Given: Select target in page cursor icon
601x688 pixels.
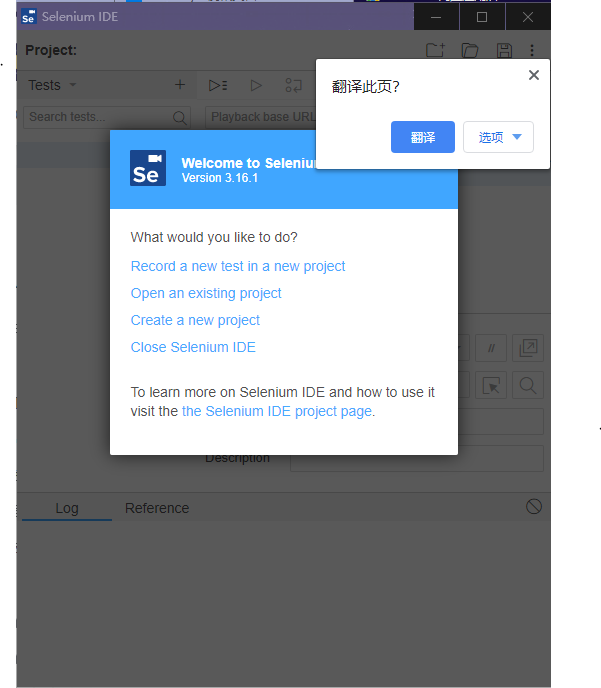Looking at the screenshot, I should (x=491, y=385).
